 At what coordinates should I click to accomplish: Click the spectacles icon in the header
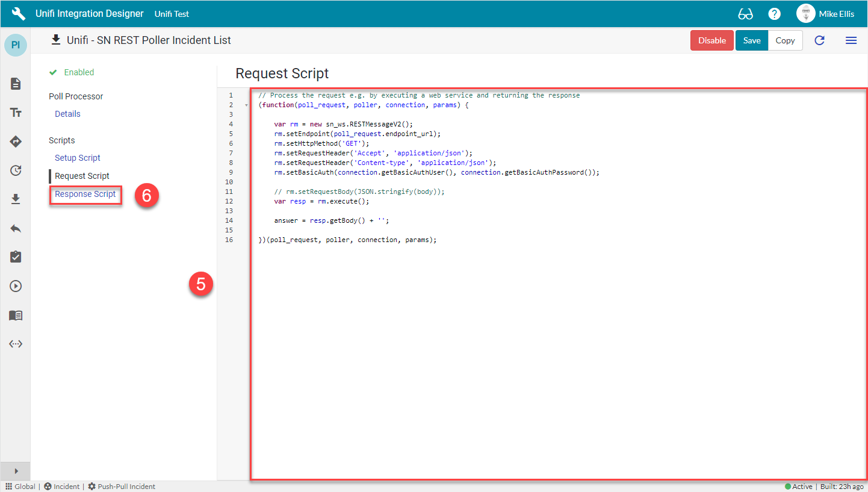[745, 13]
